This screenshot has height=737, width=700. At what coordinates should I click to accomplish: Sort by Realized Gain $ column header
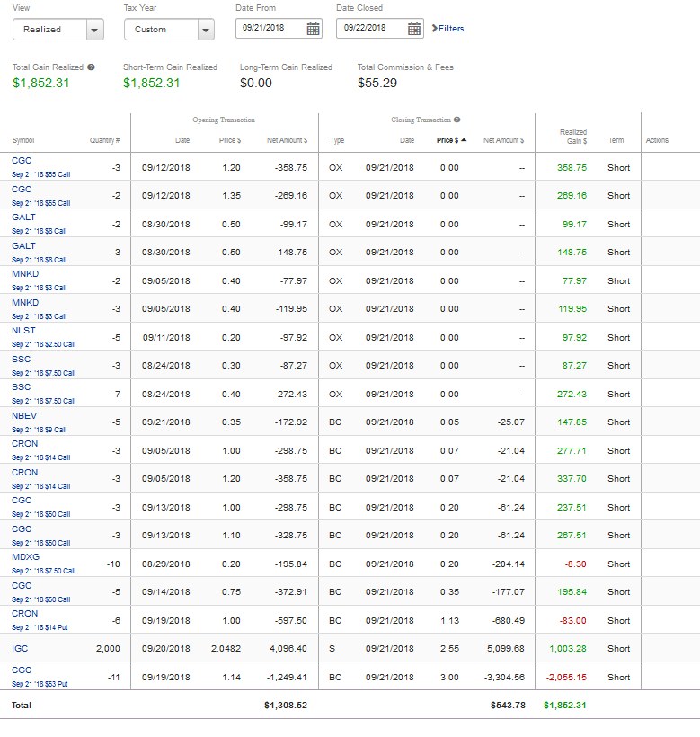[572, 137]
